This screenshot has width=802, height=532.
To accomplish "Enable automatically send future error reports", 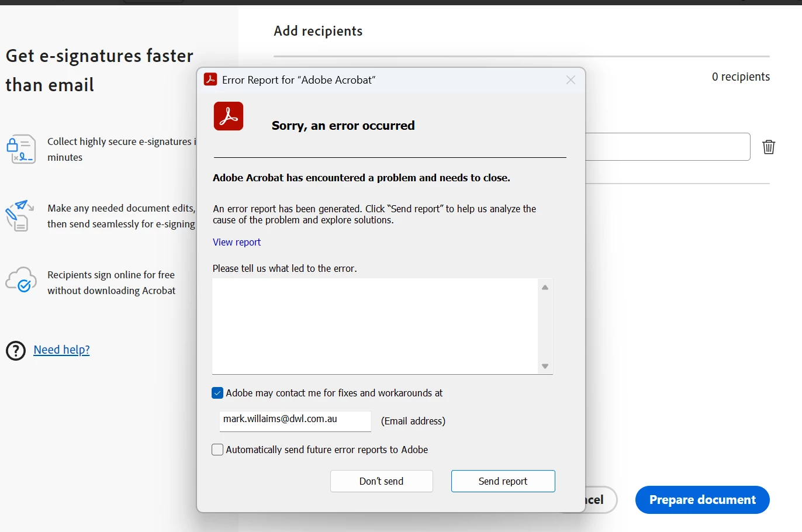I will pyautogui.click(x=217, y=450).
